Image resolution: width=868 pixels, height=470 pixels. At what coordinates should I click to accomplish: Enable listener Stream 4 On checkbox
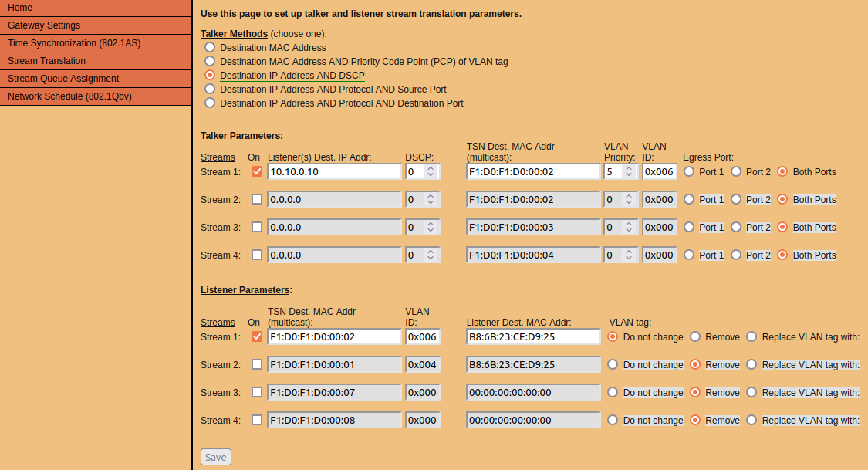(x=257, y=420)
